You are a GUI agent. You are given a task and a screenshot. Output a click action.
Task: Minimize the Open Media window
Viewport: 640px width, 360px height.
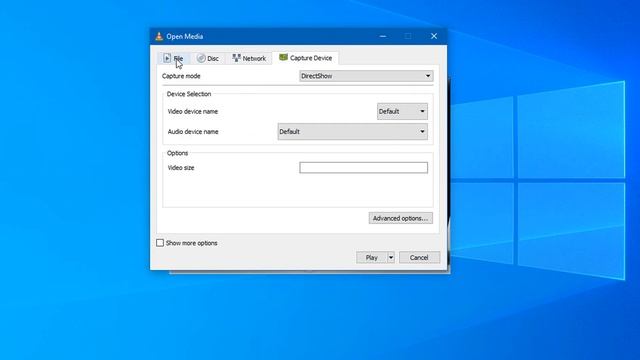pyautogui.click(x=383, y=36)
